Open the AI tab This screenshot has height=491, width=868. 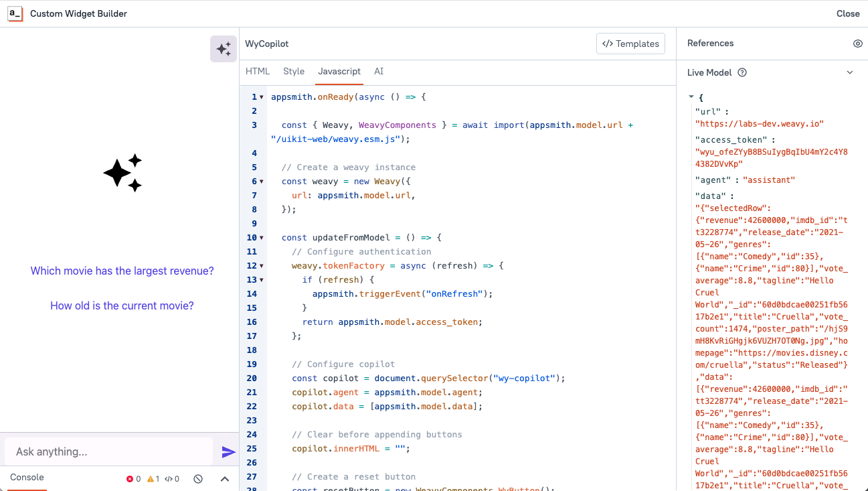[379, 72]
